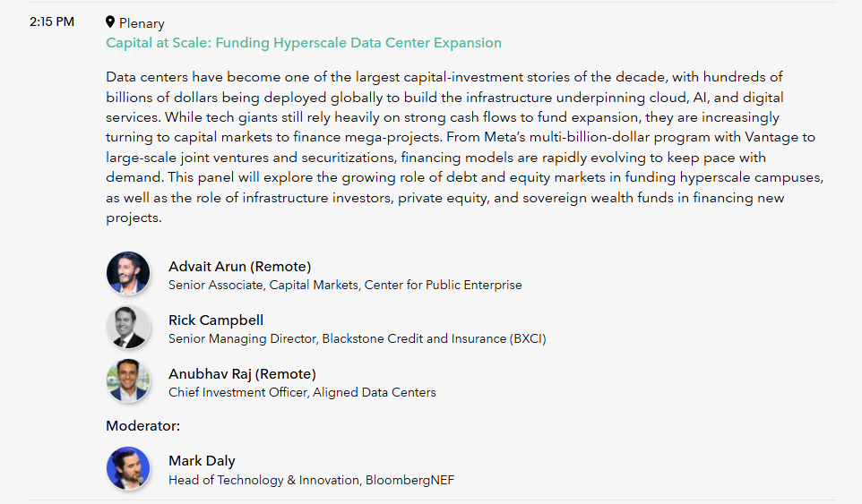Viewport: 862px width, 504px height.
Task: Click Rick Campbell's profile photo
Action: (x=128, y=327)
